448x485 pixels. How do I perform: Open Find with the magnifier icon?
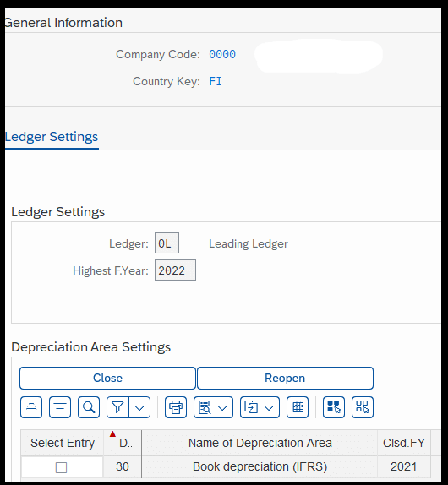[x=89, y=407]
